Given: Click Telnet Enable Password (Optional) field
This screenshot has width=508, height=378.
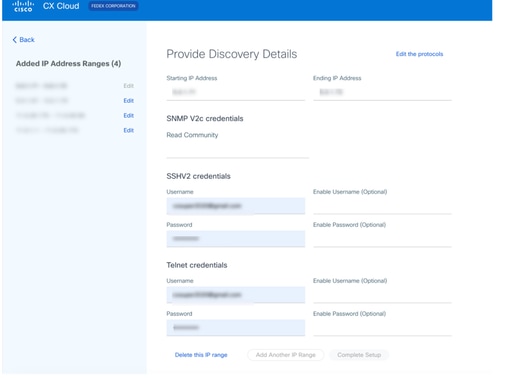Looking at the screenshot, I should (382, 328).
